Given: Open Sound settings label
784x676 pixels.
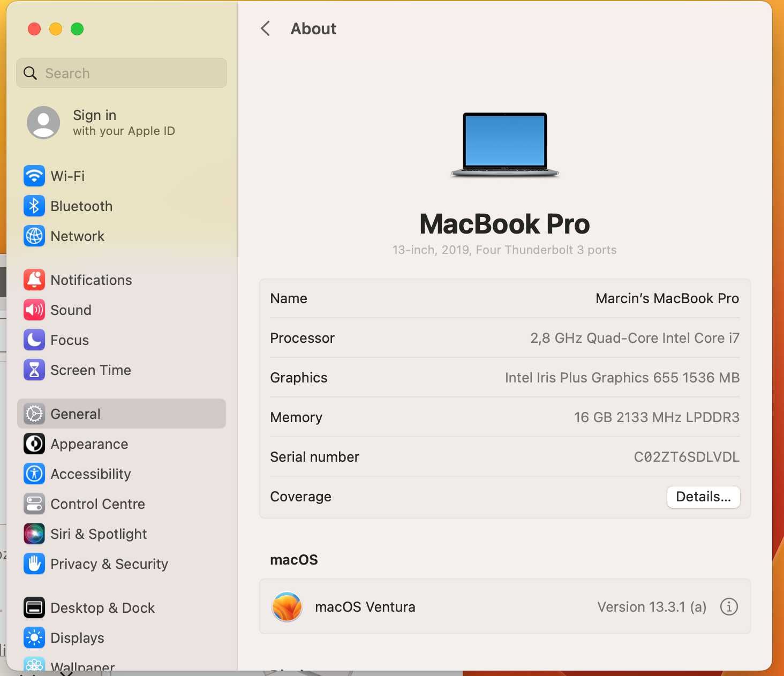Looking at the screenshot, I should click(x=71, y=310).
